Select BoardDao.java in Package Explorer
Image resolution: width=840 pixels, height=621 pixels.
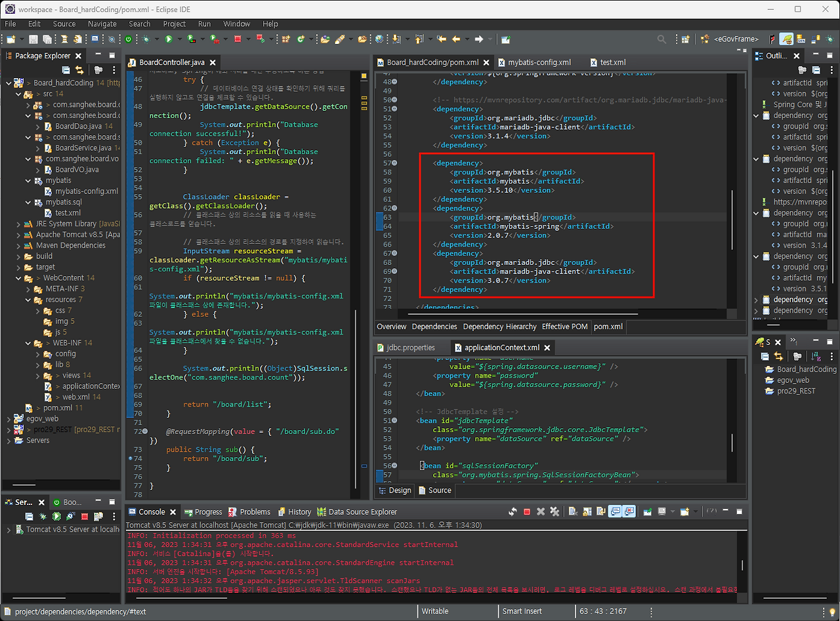tap(83, 126)
